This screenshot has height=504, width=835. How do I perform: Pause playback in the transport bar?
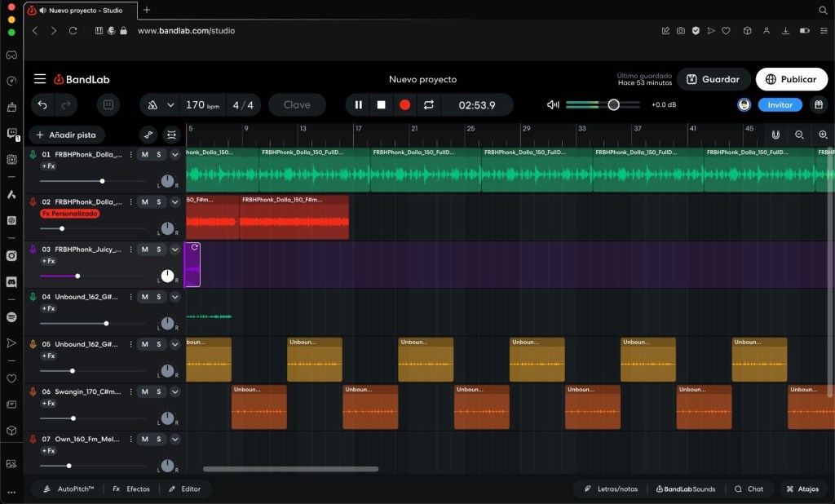[x=358, y=105]
